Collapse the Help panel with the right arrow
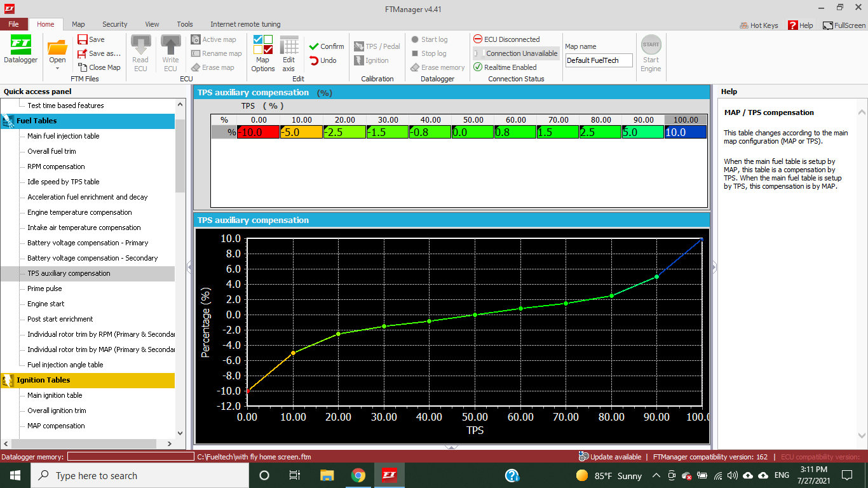Viewport: 868px width, 488px height. point(714,268)
